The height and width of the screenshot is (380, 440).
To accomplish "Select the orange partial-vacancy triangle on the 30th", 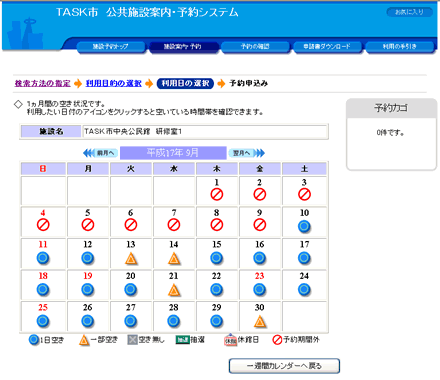I will (x=260, y=322).
